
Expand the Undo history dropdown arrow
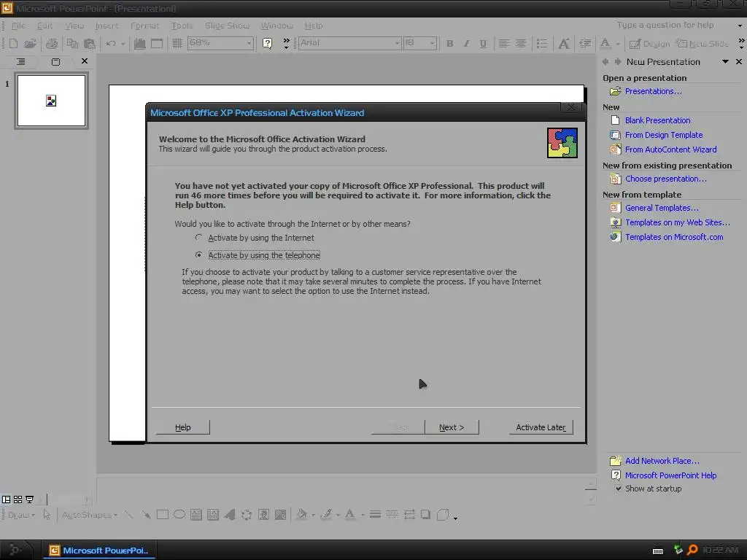123,44
